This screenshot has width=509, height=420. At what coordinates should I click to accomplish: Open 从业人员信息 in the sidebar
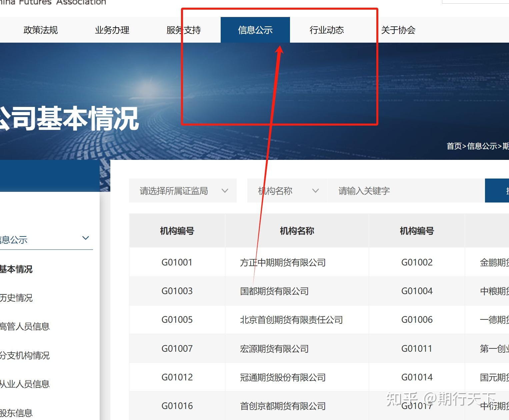[x=25, y=384]
